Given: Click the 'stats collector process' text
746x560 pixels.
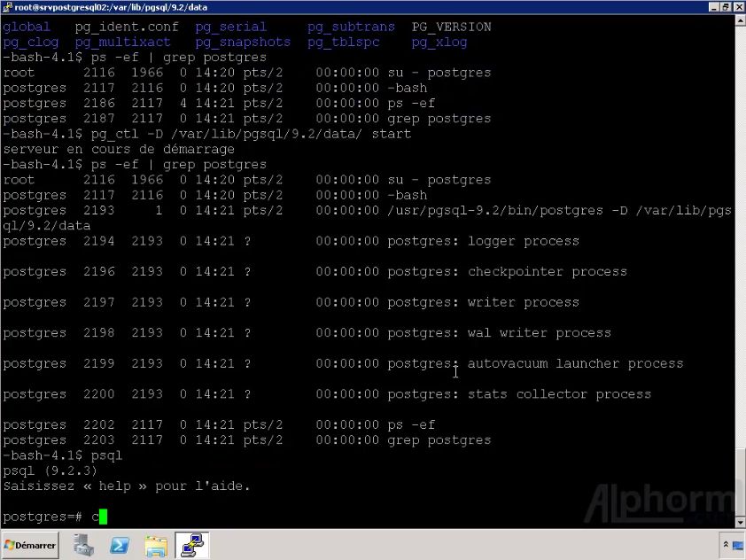Looking at the screenshot, I should pos(560,394).
